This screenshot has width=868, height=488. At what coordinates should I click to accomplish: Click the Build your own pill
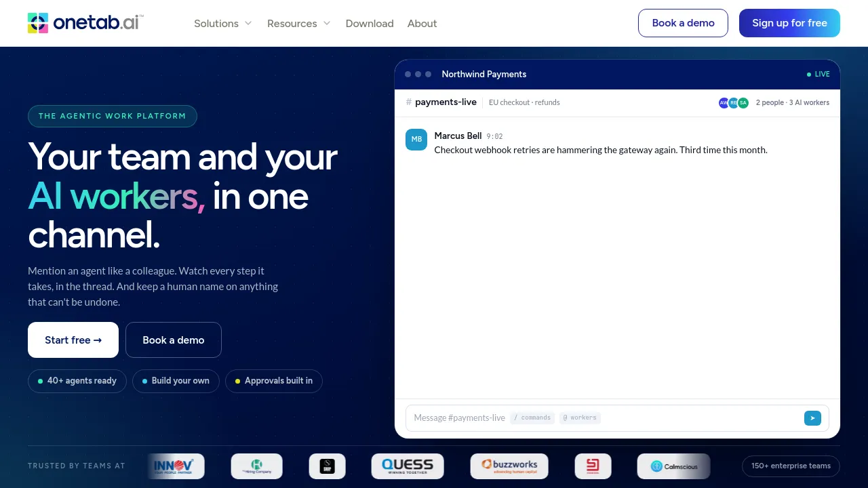(x=176, y=381)
